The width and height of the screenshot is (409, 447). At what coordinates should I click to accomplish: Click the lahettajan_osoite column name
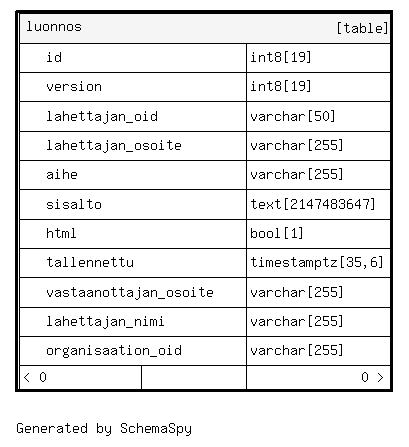pyautogui.click(x=114, y=146)
